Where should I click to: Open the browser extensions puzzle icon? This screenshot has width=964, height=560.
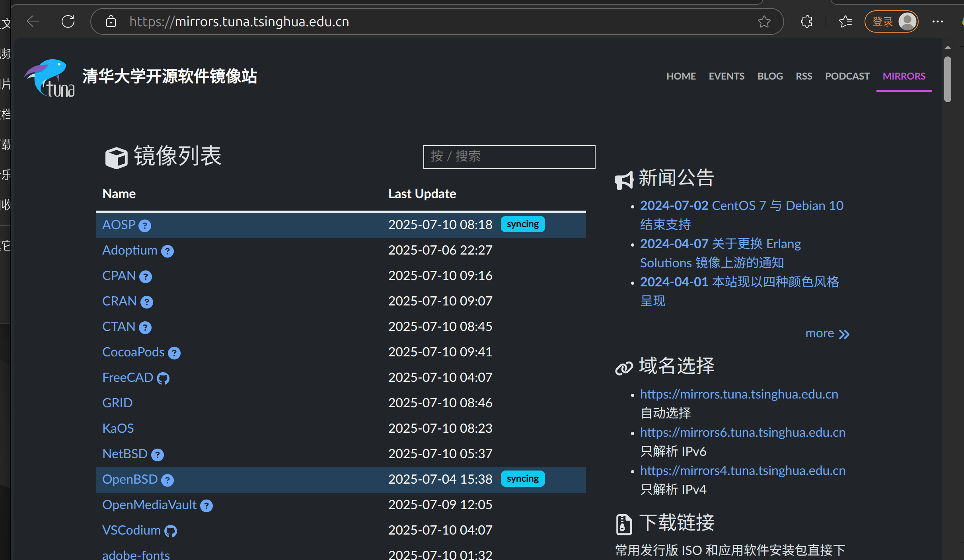806,21
